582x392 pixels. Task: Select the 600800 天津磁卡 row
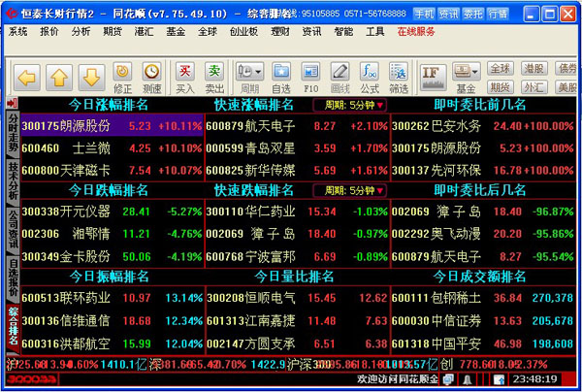pyautogui.click(x=113, y=171)
